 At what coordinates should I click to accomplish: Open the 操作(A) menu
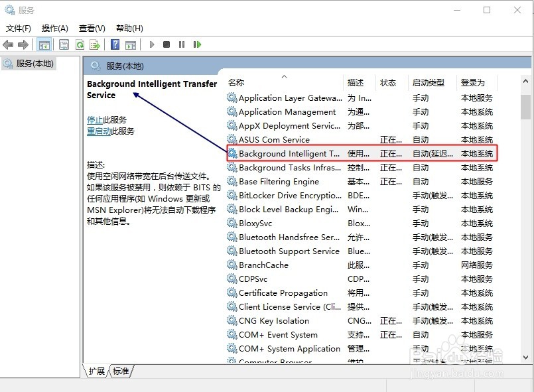[x=56, y=29]
